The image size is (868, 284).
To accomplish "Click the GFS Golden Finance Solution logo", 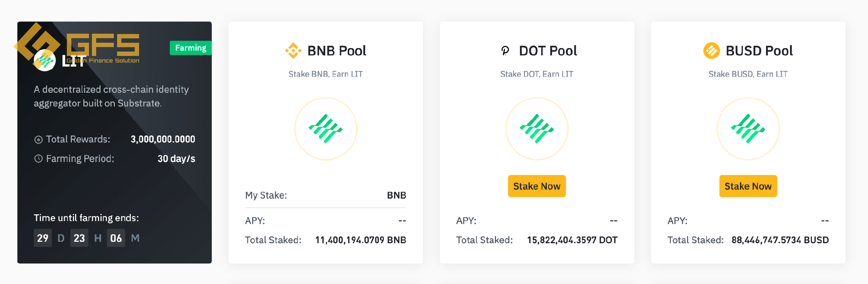I will pos(77,44).
